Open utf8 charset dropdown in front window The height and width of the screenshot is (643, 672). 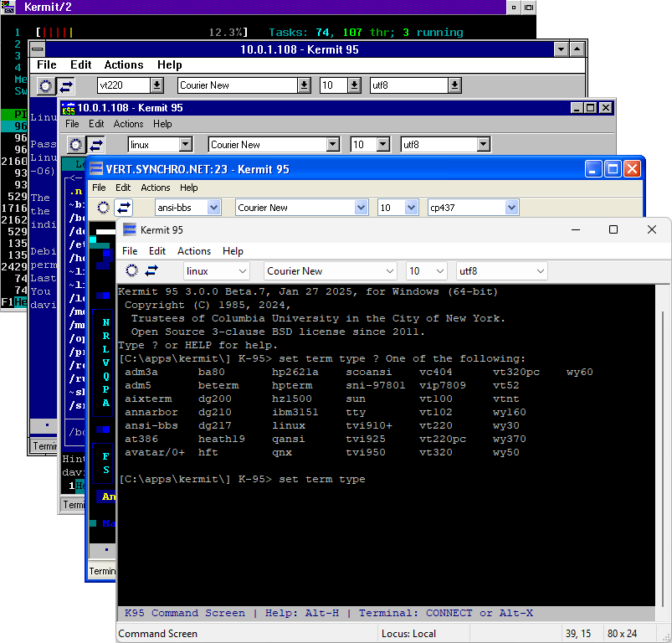point(502,271)
